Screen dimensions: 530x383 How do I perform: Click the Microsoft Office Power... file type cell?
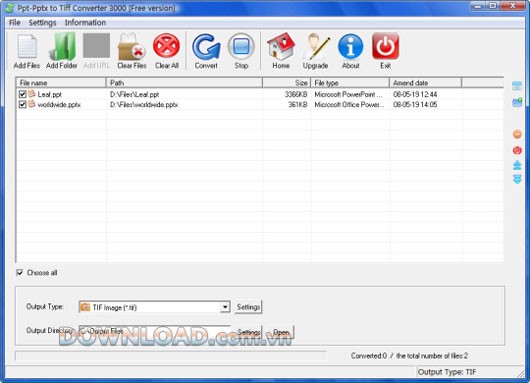click(349, 105)
